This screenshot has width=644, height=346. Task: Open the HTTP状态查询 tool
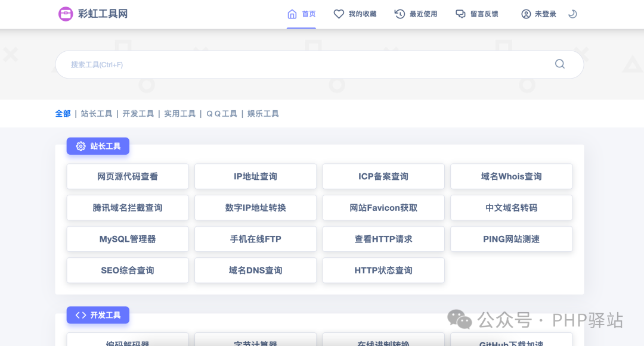point(383,270)
